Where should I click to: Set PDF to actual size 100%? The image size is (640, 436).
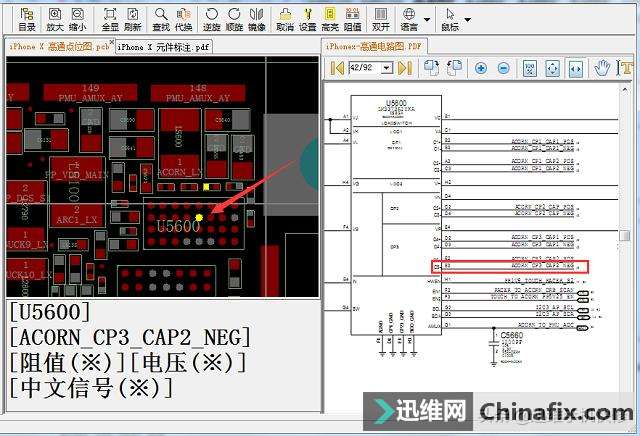[530, 68]
